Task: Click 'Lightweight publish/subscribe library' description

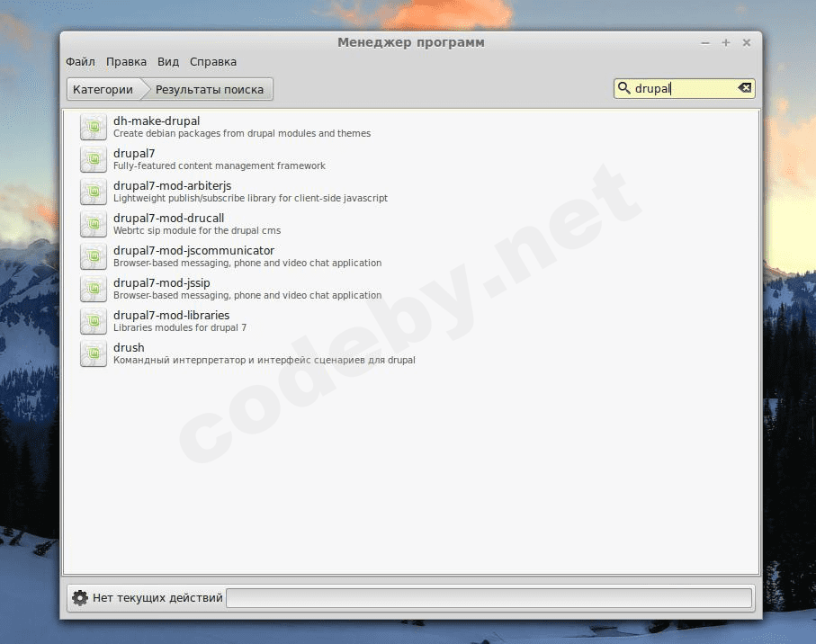Action: pos(250,198)
